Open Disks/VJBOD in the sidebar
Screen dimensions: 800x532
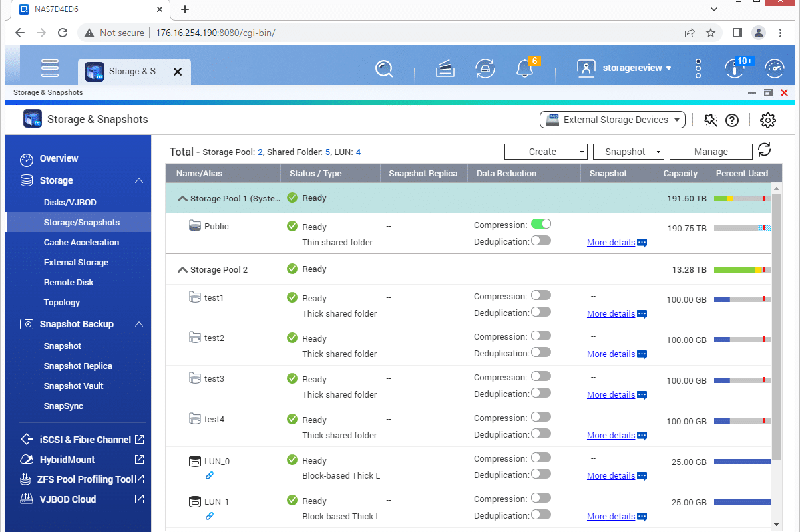coord(71,202)
